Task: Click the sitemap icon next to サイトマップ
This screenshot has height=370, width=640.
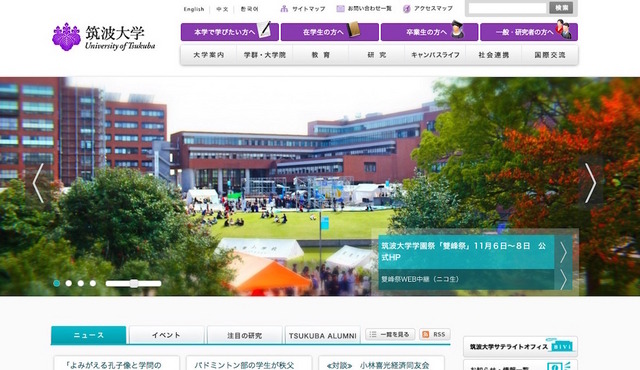Action: pos(284,9)
